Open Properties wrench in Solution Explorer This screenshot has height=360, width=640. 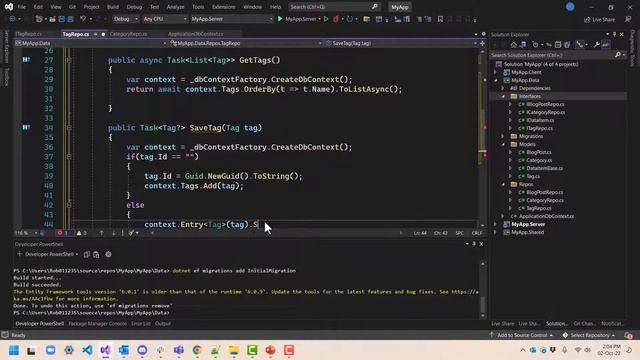(x=596, y=45)
